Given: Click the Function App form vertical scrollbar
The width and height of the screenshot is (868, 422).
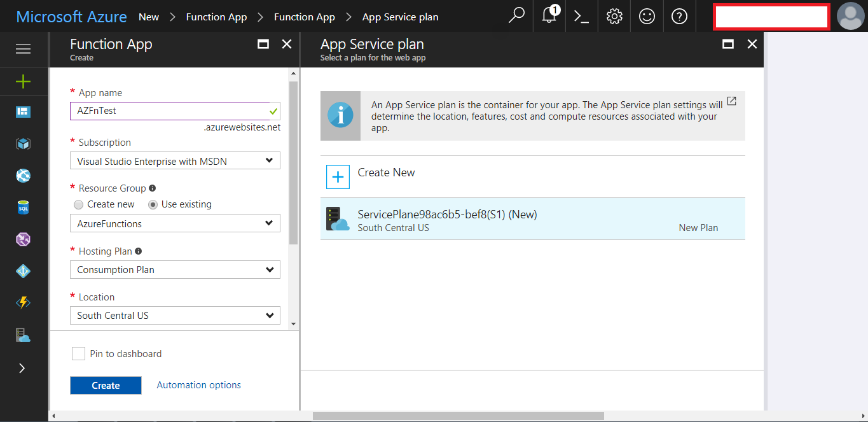Looking at the screenshot, I should point(293,163).
